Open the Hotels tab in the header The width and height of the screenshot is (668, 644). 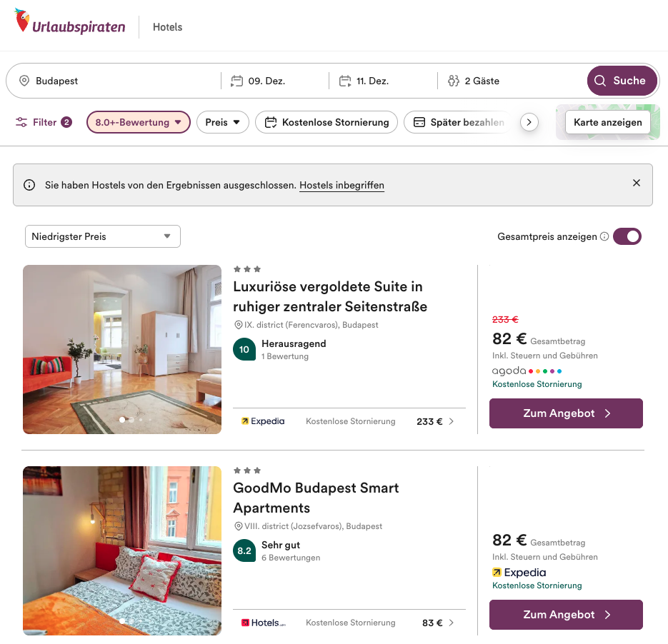pos(168,27)
